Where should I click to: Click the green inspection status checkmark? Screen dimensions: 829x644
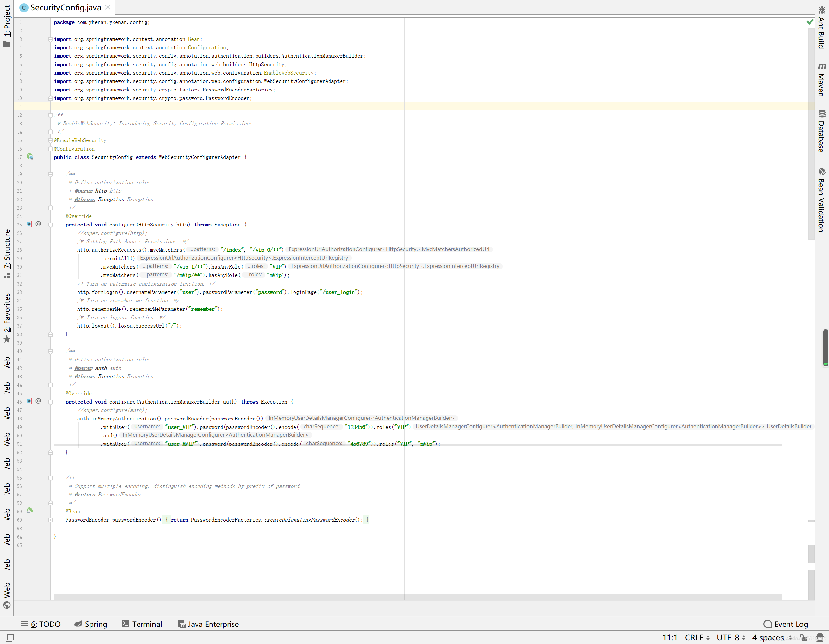click(810, 22)
